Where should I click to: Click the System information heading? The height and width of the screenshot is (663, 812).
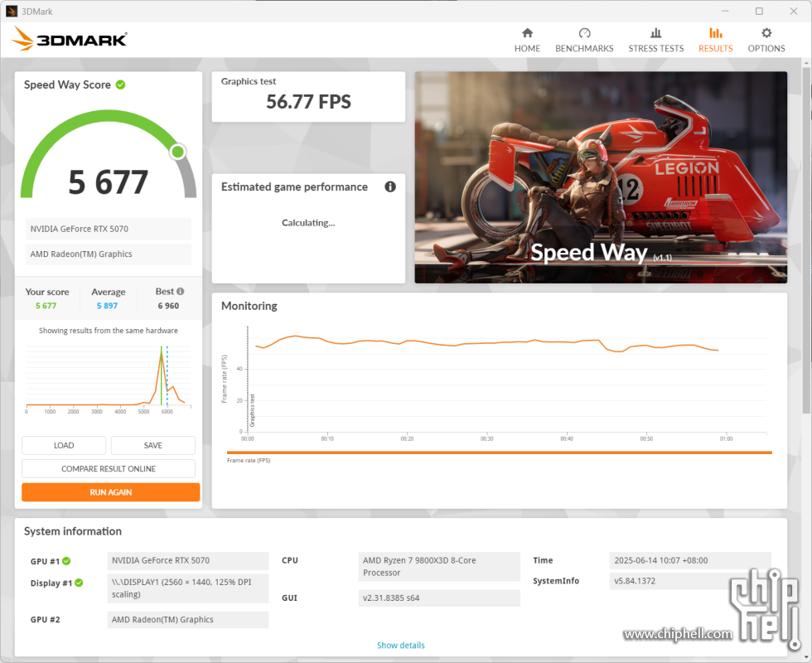pos(73,531)
